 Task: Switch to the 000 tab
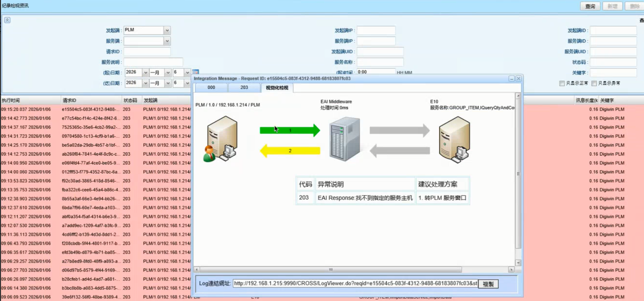click(x=211, y=88)
